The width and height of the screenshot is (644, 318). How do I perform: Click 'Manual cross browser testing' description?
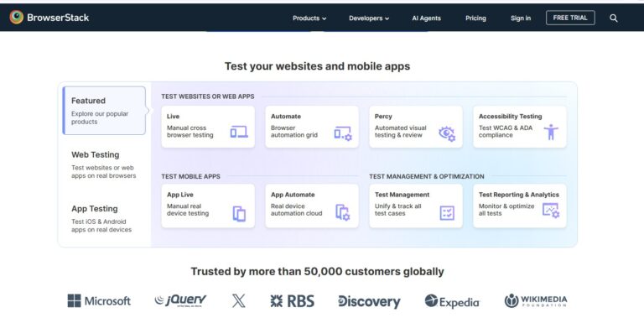[x=190, y=132]
